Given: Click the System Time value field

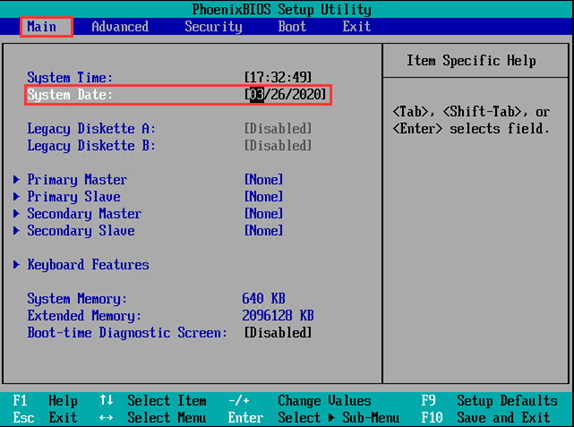Looking at the screenshot, I should pyautogui.click(x=278, y=77).
